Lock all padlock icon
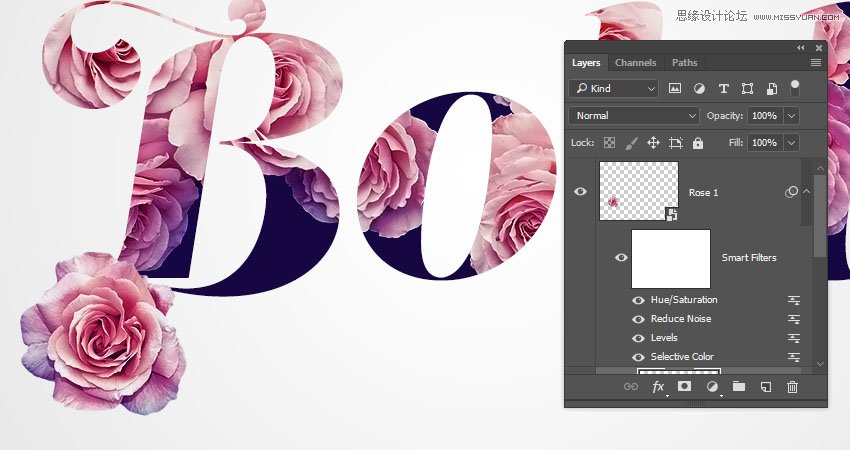850x450 pixels. (x=698, y=143)
